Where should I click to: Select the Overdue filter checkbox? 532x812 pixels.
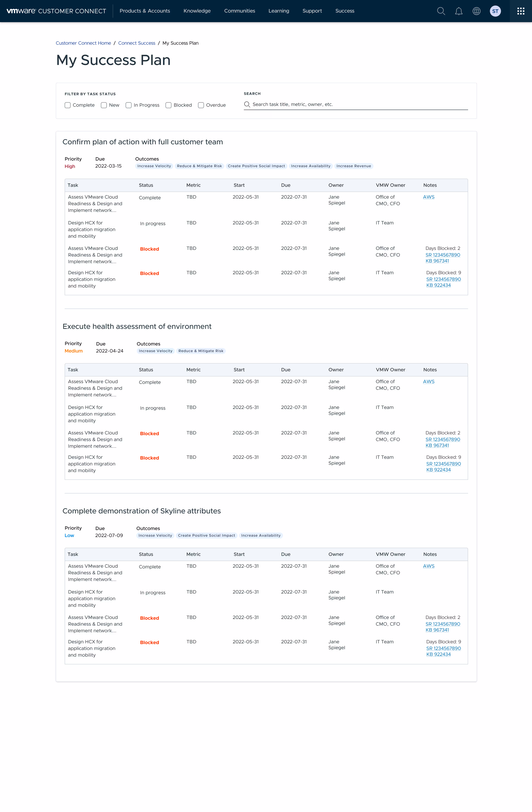click(201, 105)
